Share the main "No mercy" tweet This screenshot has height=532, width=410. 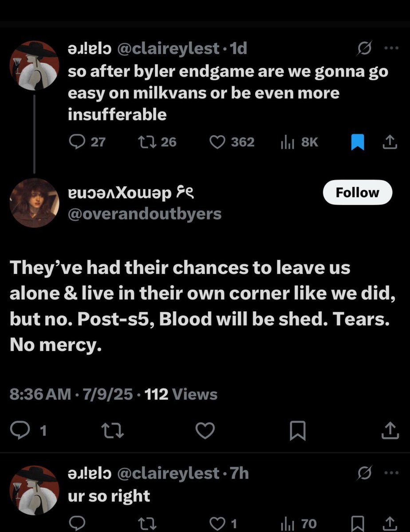coord(389,430)
